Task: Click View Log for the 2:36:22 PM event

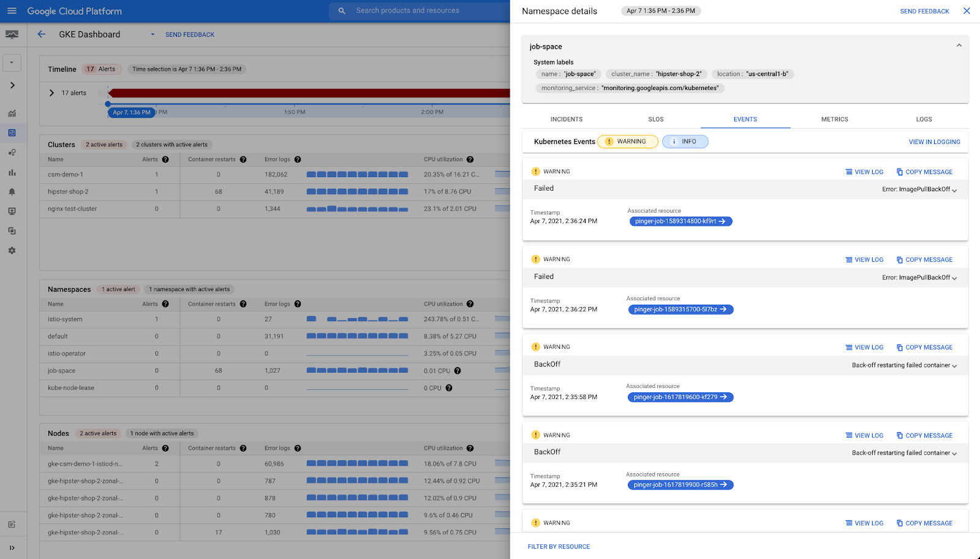Action: [864, 260]
